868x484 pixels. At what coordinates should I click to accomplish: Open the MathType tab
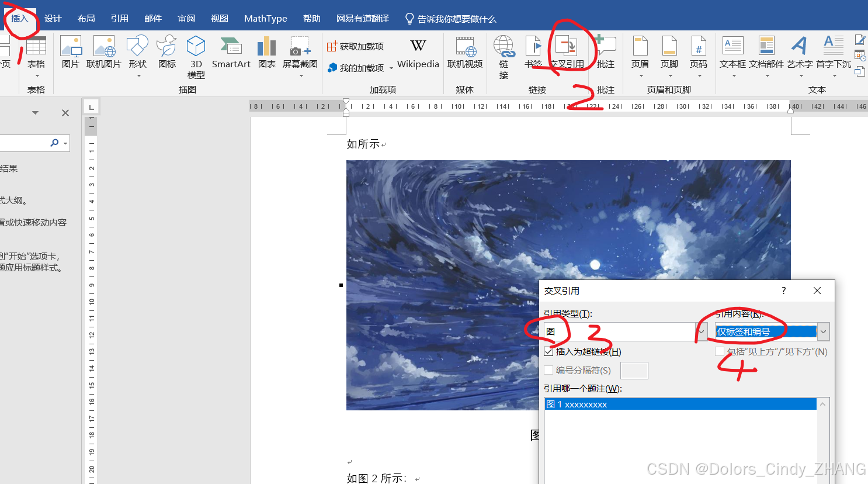tap(265, 19)
